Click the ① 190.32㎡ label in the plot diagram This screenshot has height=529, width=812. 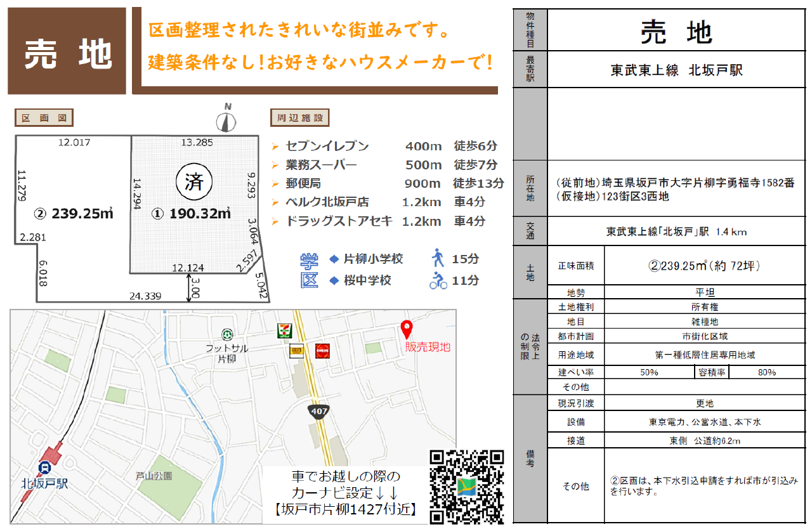(190, 214)
